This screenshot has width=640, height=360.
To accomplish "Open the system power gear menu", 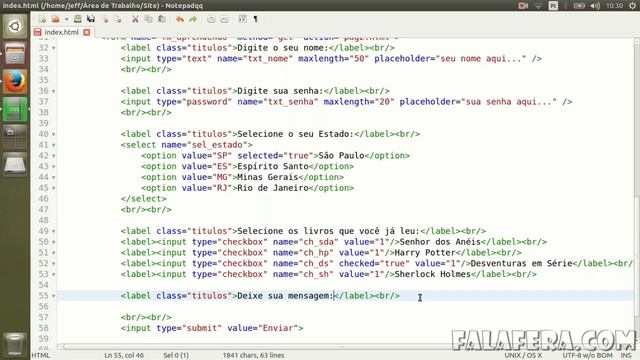I will [633, 6].
